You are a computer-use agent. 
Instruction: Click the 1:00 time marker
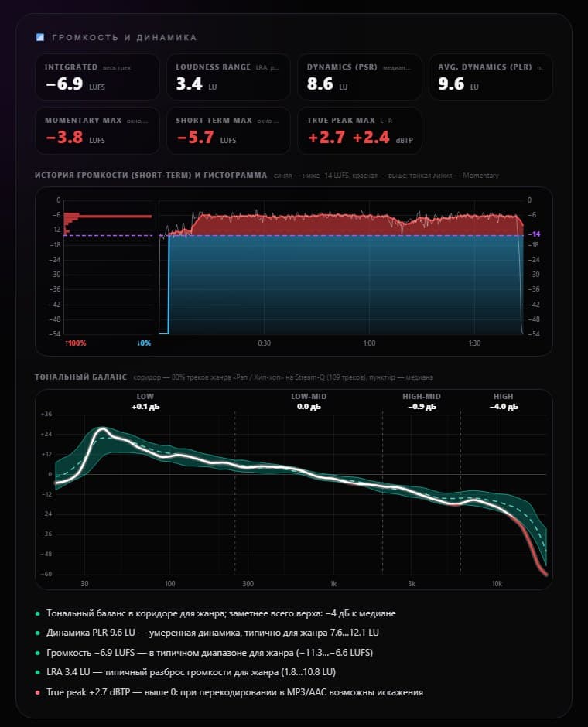click(x=369, y=343)
